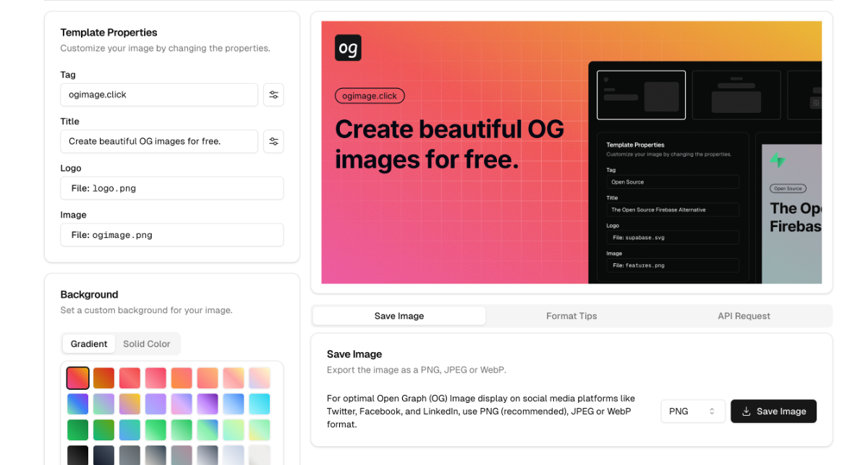This screenshot has height=465, width=868.
Task: Open the Tag style settings icon
Action: tap(273, 95)
